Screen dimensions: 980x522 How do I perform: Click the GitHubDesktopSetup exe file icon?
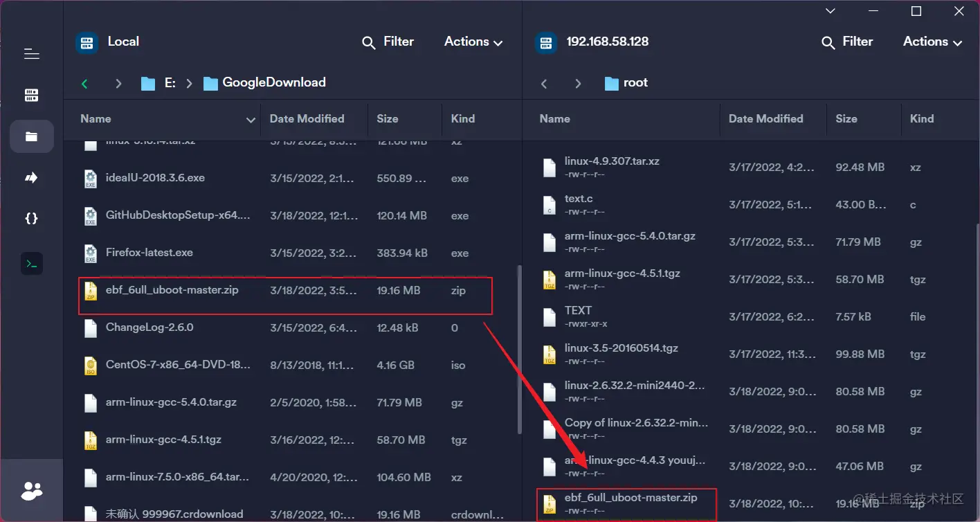pos(91,216)
